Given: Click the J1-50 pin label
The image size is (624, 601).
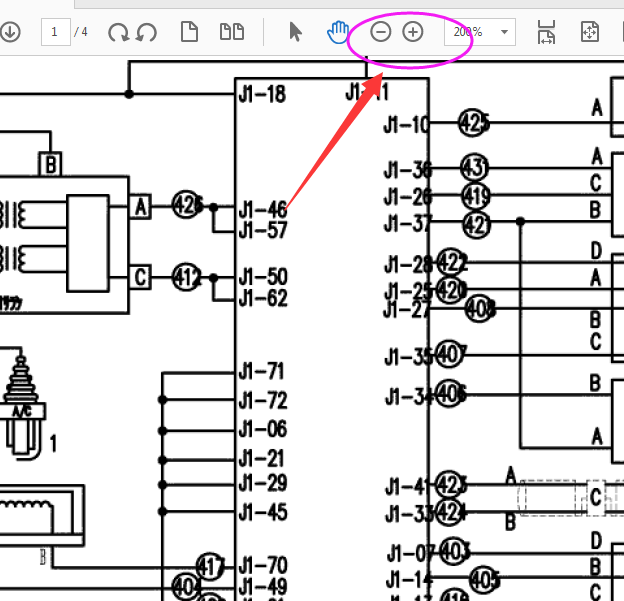Looking at the screenshot, I should [263, 277].
